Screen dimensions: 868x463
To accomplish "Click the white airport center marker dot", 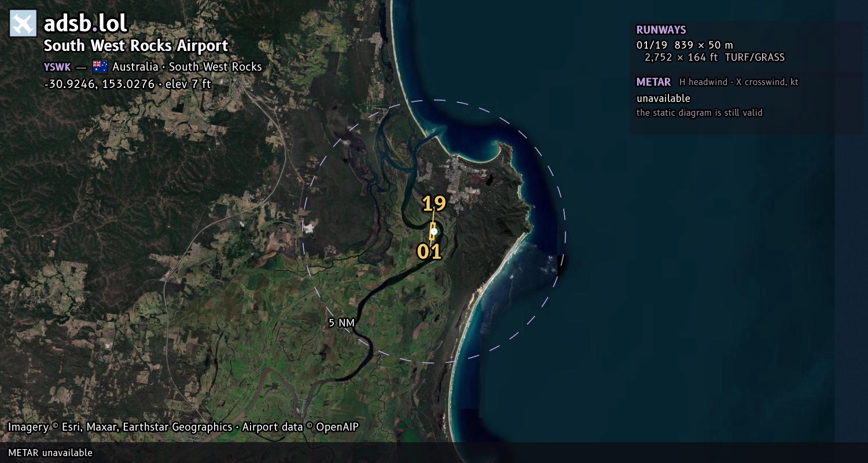I will pyautogui.click(x=434, y=231).
